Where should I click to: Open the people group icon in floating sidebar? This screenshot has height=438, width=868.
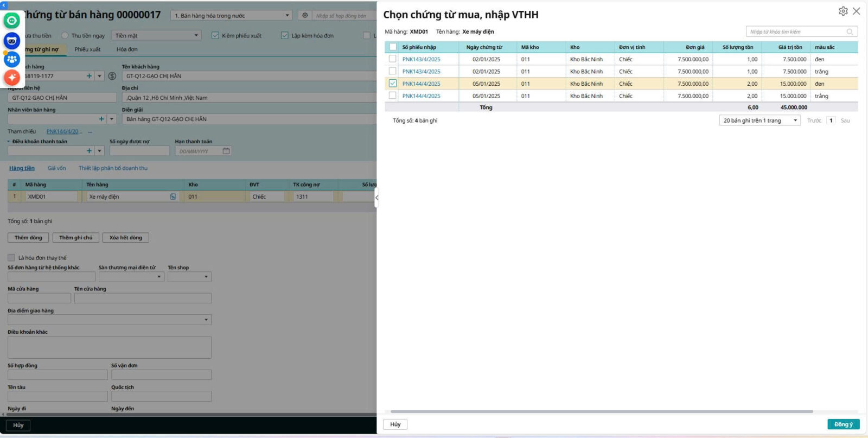pyautogui.click(x=12, y=59)
